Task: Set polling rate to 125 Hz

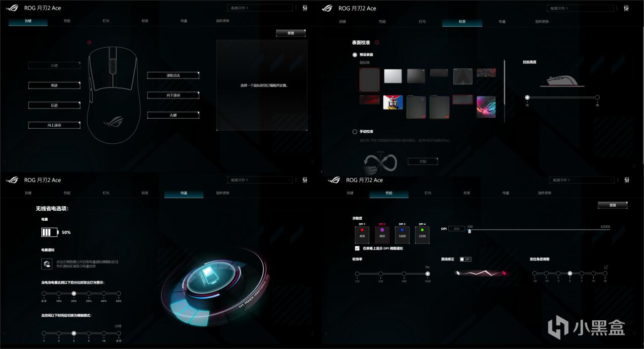Action: tap(357, 274)
